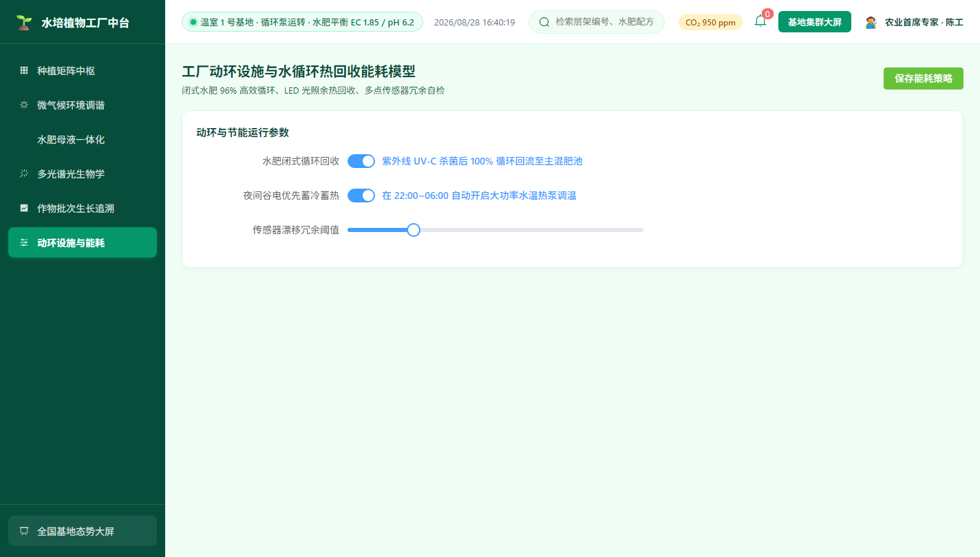Click 水培植物工厂中台 title text
The image size is (980, 557).
85,23
